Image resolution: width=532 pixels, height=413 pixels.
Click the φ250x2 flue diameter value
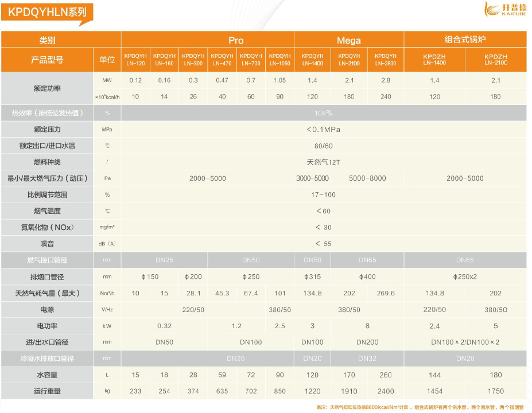(x=465, y=276)
